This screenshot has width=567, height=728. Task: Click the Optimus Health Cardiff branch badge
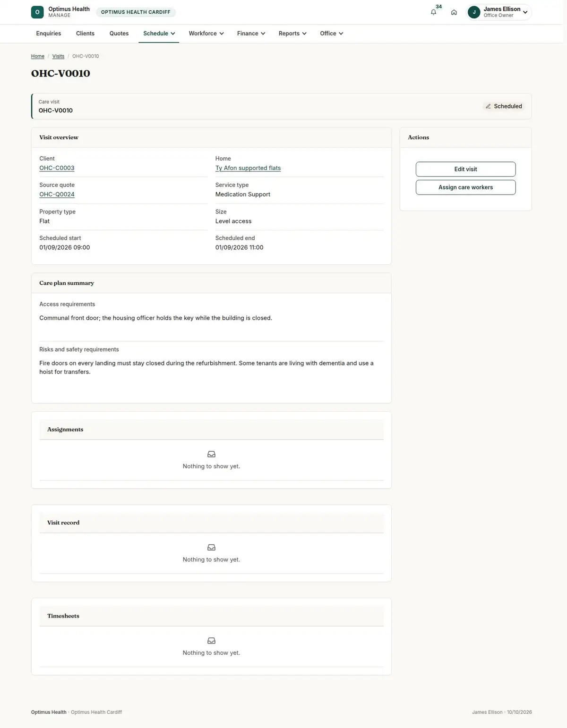136,12
